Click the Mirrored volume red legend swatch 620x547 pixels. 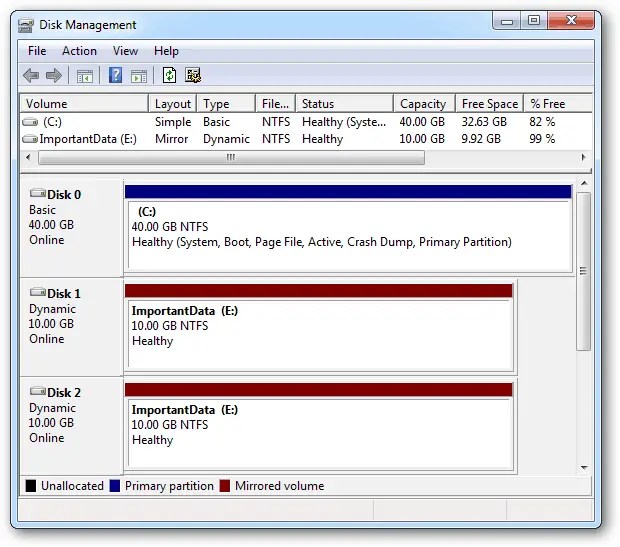tap(225, 486)
